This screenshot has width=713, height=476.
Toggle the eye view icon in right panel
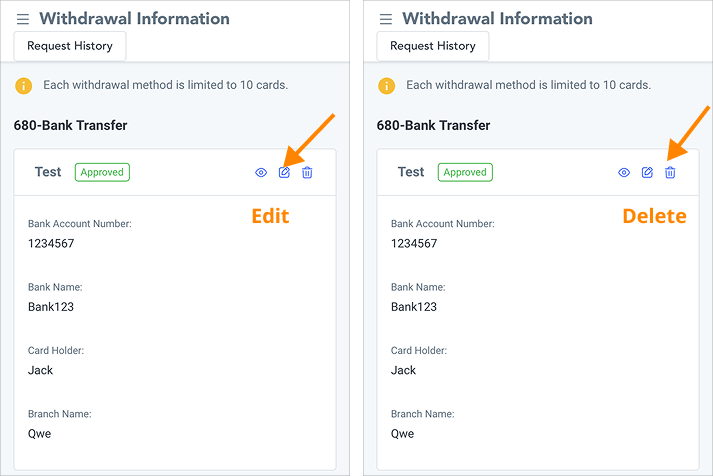click(624, 172)
